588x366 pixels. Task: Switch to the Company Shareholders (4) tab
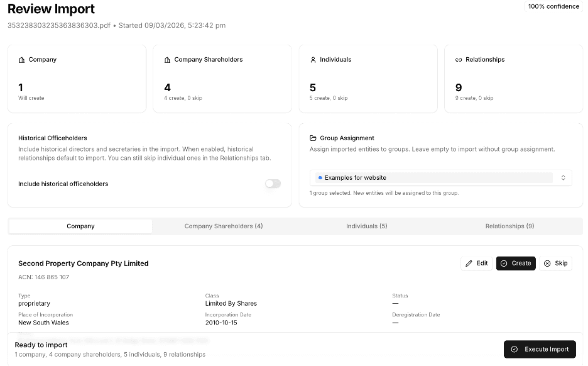coord(224,226)
